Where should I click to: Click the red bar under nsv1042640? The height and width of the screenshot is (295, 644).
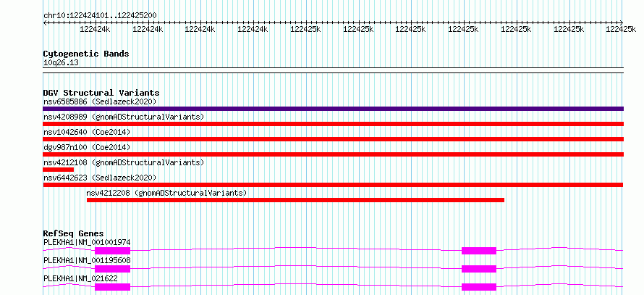[333, 139]
